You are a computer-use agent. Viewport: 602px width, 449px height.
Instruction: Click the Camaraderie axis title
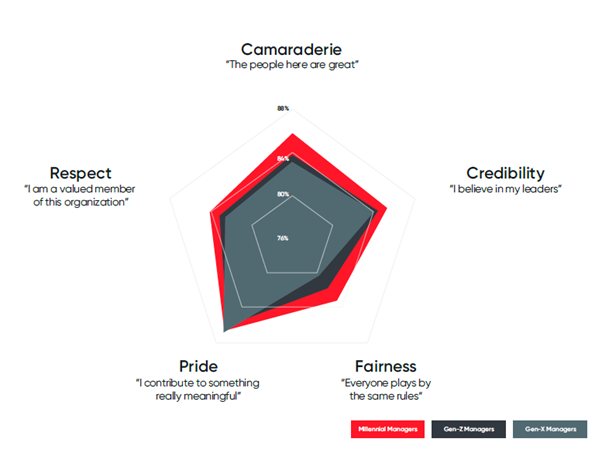pyautogui.click(x=291, y=49)
